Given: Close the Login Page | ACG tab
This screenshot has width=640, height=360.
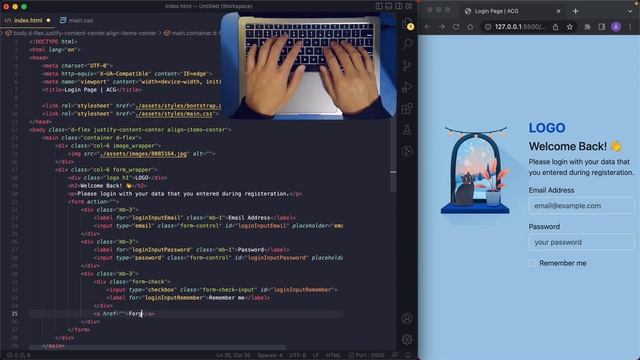Looking at the screenshot, I should [x=559, y=11].
